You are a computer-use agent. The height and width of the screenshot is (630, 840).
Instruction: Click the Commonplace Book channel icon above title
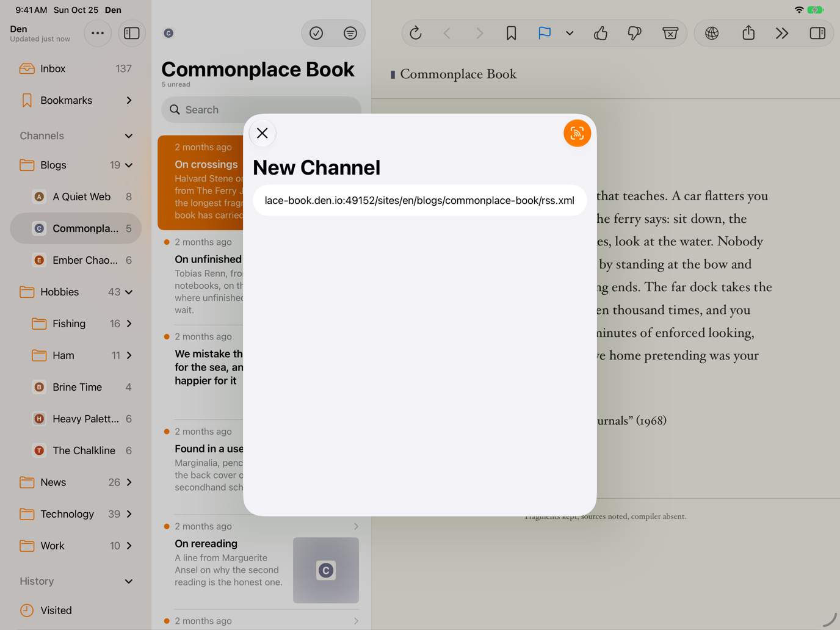[x=168, y=33]
